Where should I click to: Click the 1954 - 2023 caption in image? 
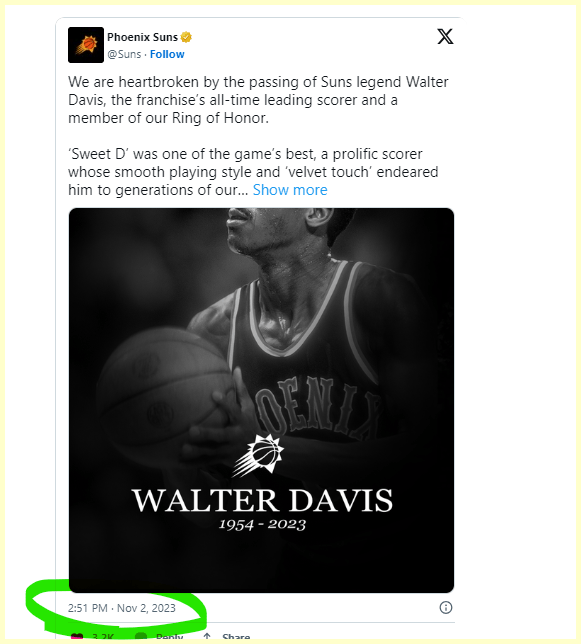[262, 524]
